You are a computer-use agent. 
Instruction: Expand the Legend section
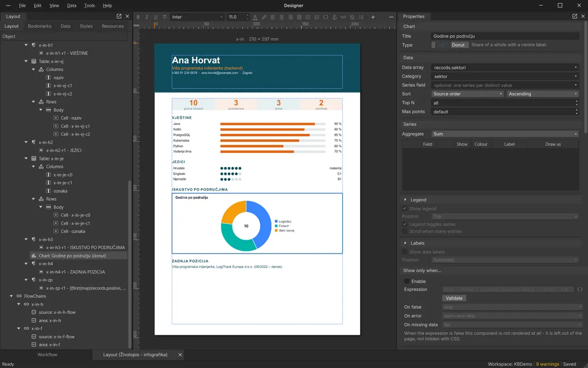tap(405, 200)
